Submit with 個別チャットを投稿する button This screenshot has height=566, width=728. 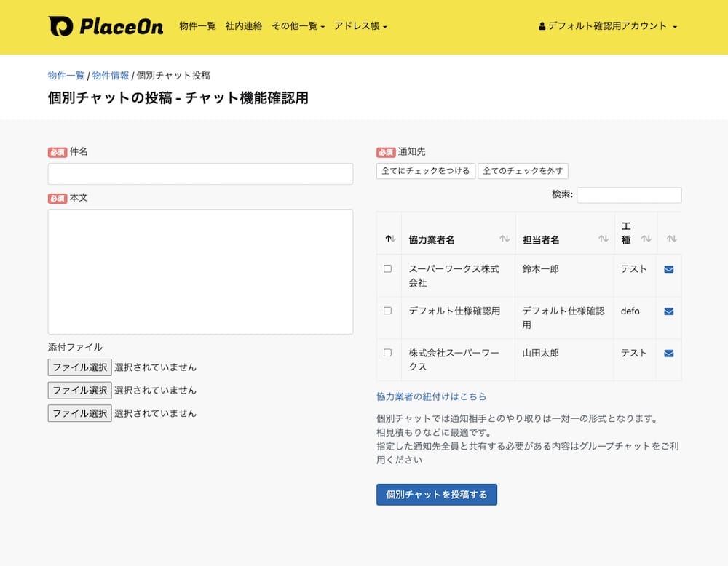(x=436, y=495)
